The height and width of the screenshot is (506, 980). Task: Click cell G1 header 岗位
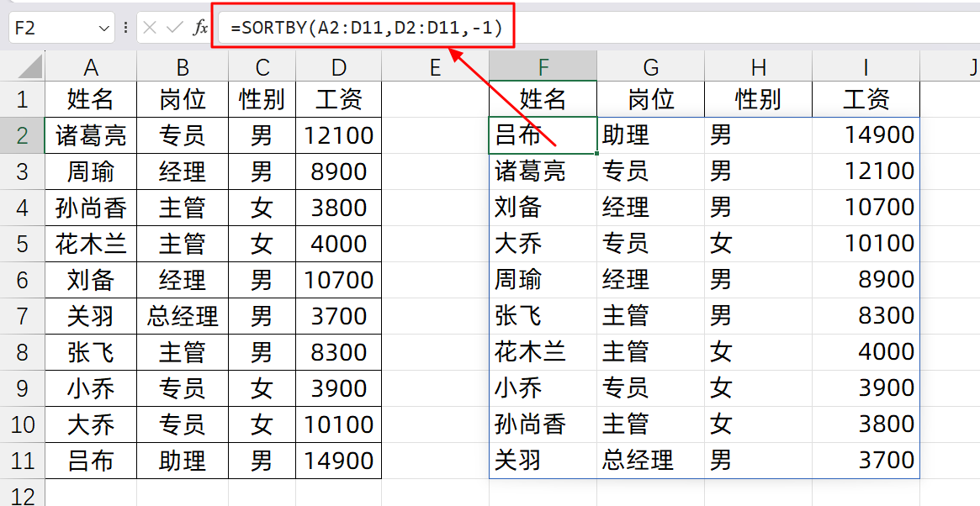tap(650, 99)
